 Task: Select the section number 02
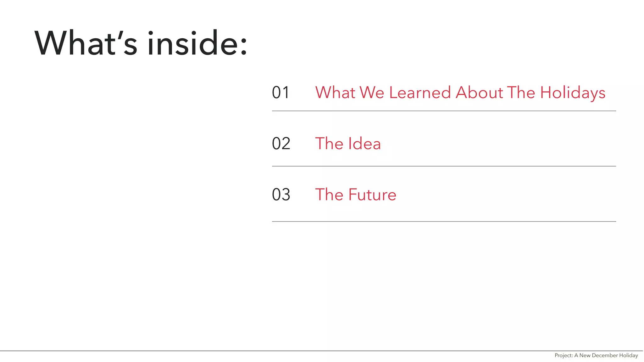coord(281,144)
